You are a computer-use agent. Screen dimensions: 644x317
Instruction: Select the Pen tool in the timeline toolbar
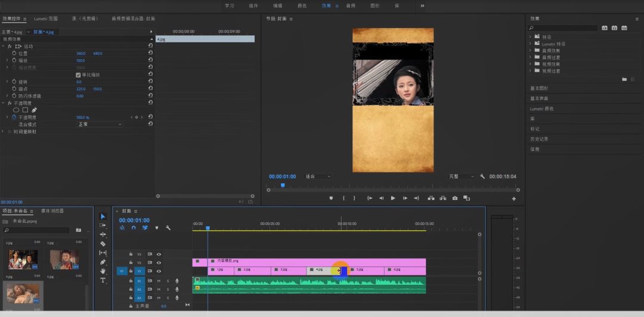[103, 262]
